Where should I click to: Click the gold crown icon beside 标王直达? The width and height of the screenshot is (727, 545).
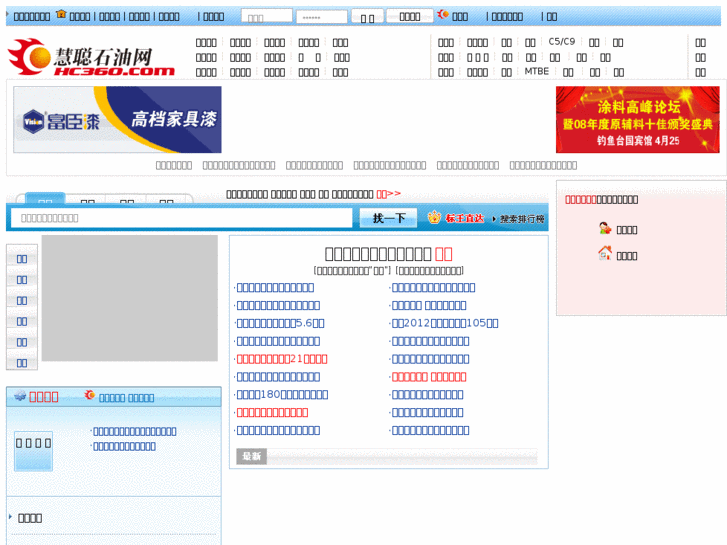(x=434, y=217)
